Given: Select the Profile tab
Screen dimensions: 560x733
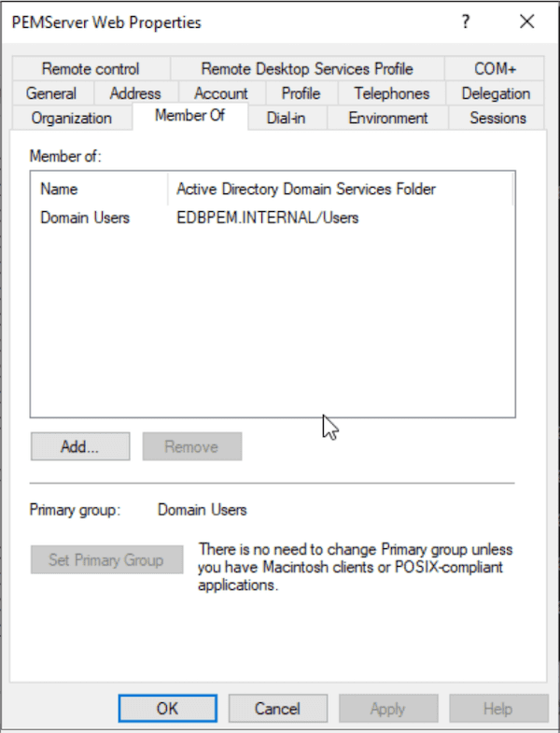Looking at the screenshot, I should 301,93.
